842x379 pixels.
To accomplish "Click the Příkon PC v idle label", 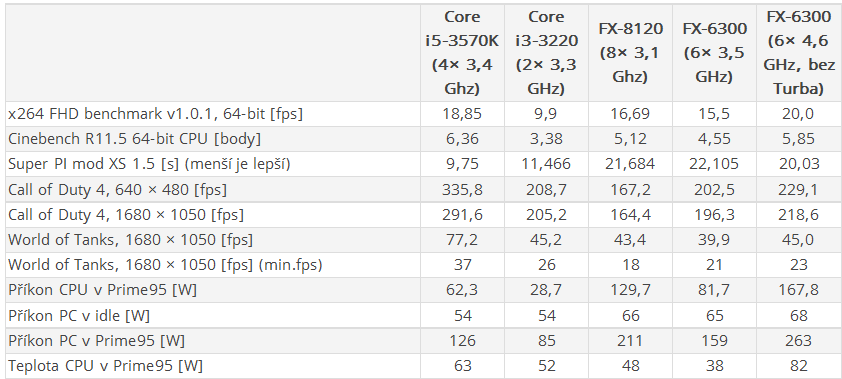I will pos(79,316).
